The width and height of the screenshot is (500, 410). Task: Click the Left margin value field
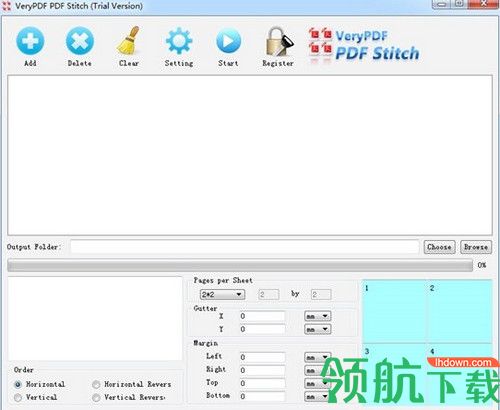(262, 357)
